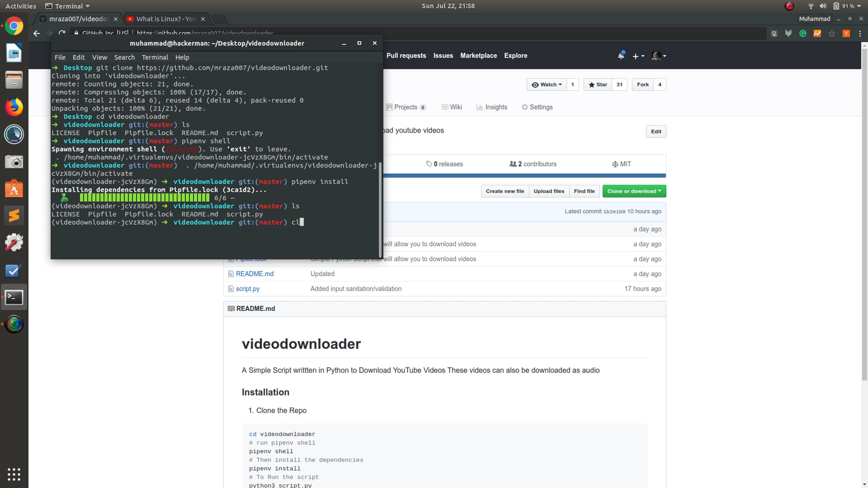The height and width of the screenshot is (488, 868).
Task: Reload the GitHub page in Chrome
Action: pyautogui.click(x=62, y=33)
